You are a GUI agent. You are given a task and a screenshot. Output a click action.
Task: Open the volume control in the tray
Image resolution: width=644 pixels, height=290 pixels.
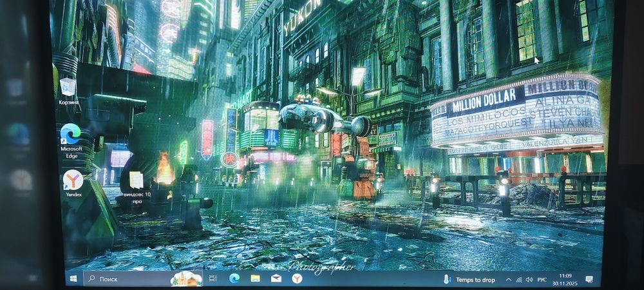click(529, 280)
